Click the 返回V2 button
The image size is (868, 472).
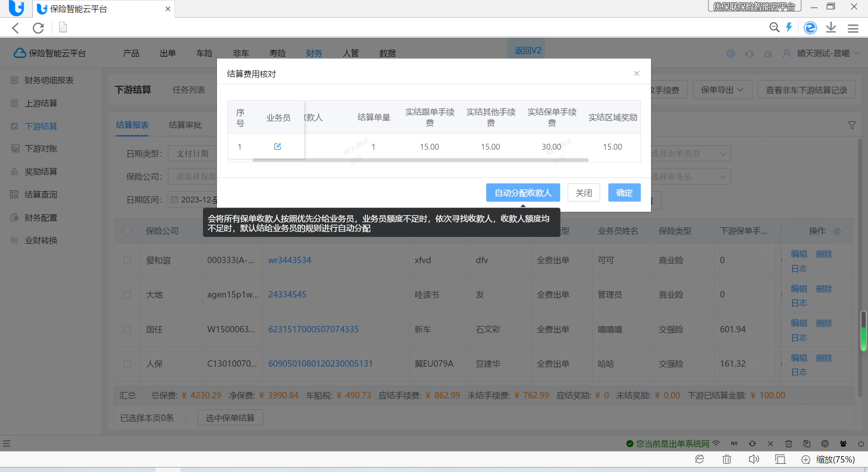(527, 49)
